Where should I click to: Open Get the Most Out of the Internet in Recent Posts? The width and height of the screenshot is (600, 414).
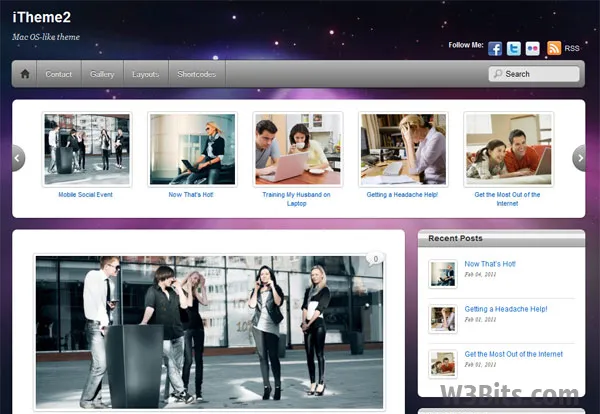tap(514, 354)
